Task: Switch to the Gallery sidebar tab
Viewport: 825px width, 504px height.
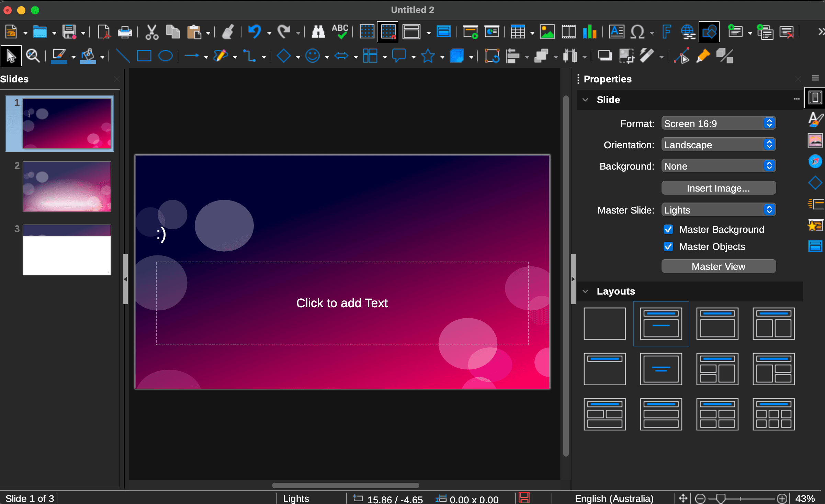Action: click(x=815, y=140)
